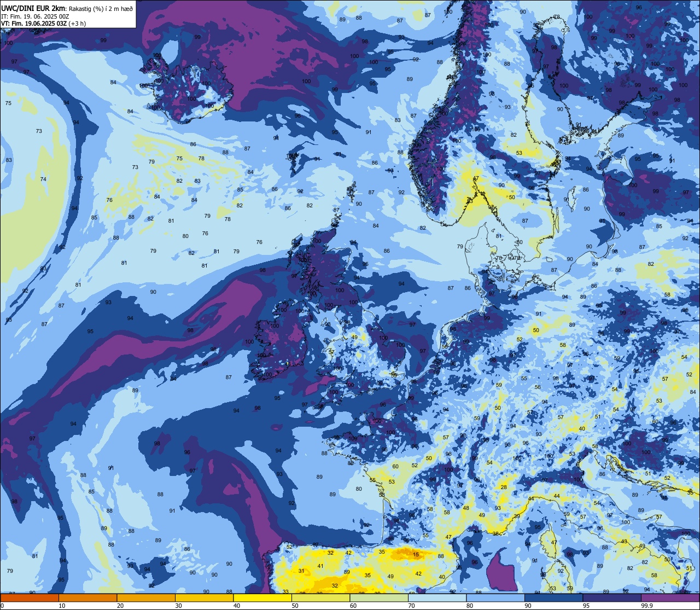Screen dimensions: 700x610
Task: Click the legend label "50" on color bar
Action: point(295,606)
